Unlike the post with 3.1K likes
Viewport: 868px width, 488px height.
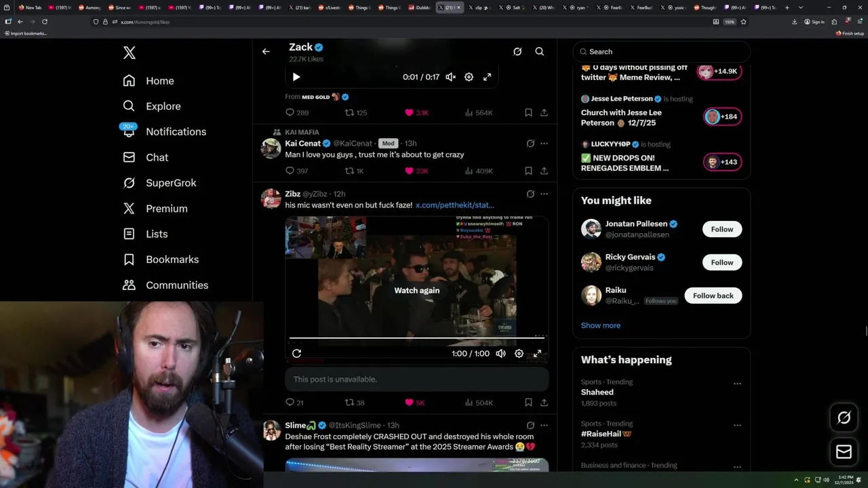coord(416,113)
